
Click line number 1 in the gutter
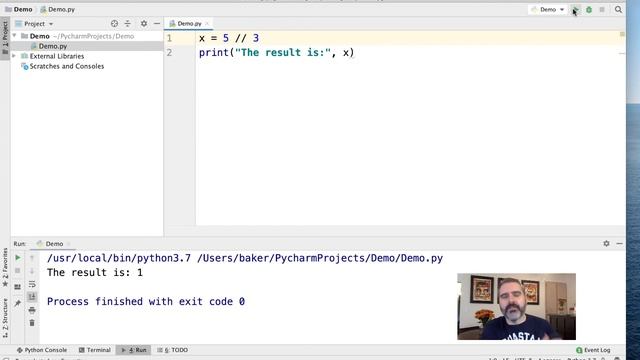click(x=169, y=38)
